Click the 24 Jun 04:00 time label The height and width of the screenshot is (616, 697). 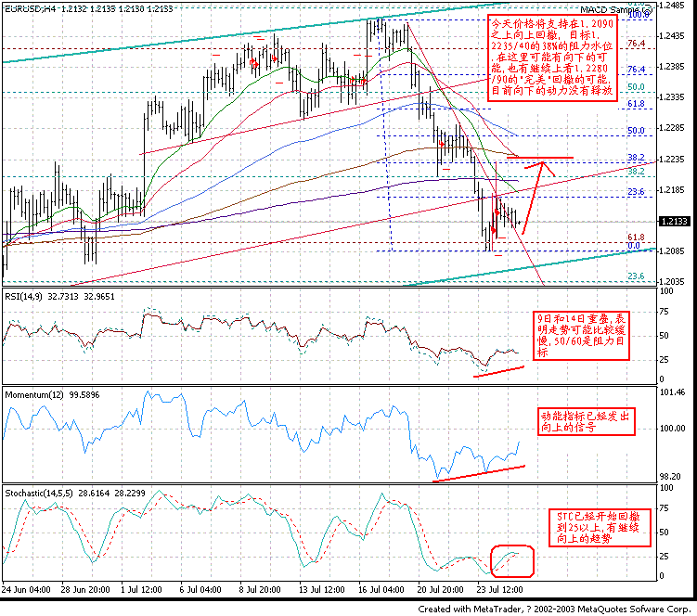point(26,590)
